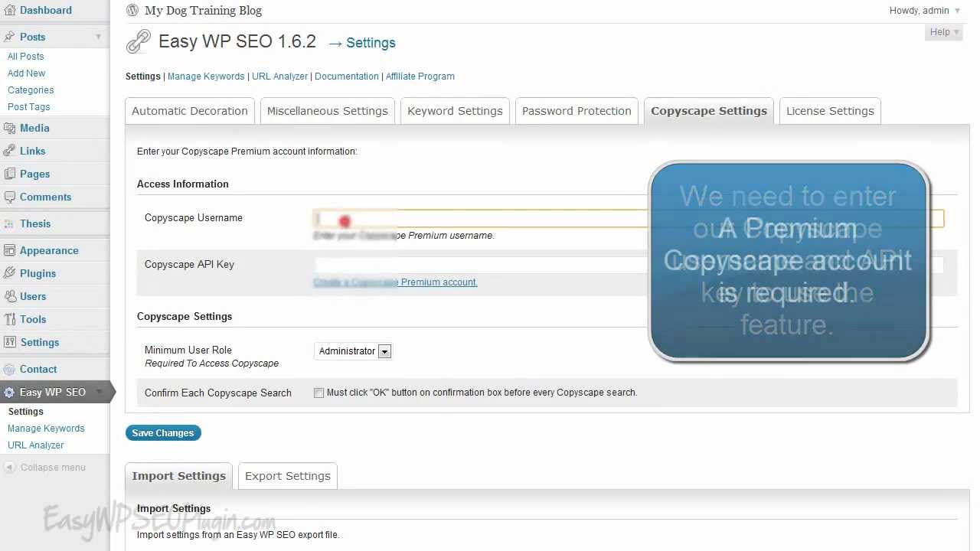Click the Easy WP SEO chain-link header icon
The image size is (980, 551).
pyautogui.click(x=139, y=41)
